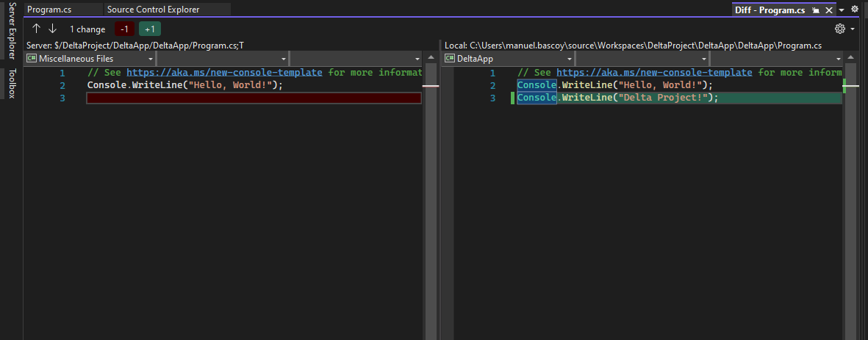Close the Diff - Program.cs tab

tap(828, 10)
